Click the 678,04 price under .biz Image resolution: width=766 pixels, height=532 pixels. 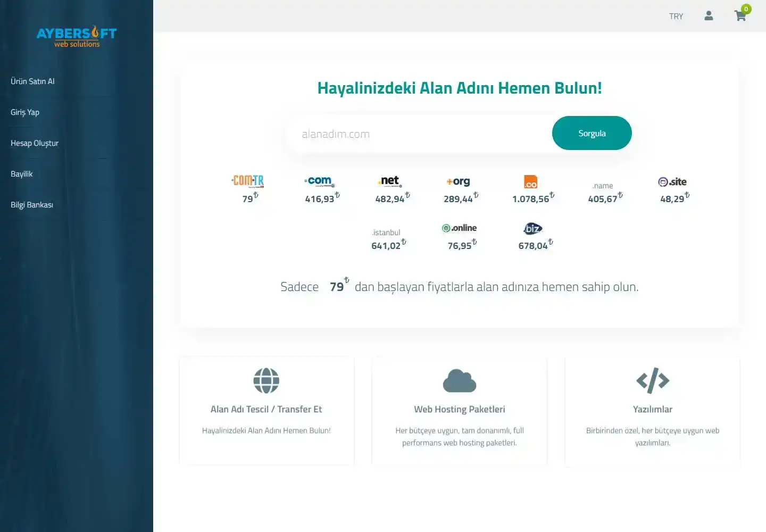point(536,245)
